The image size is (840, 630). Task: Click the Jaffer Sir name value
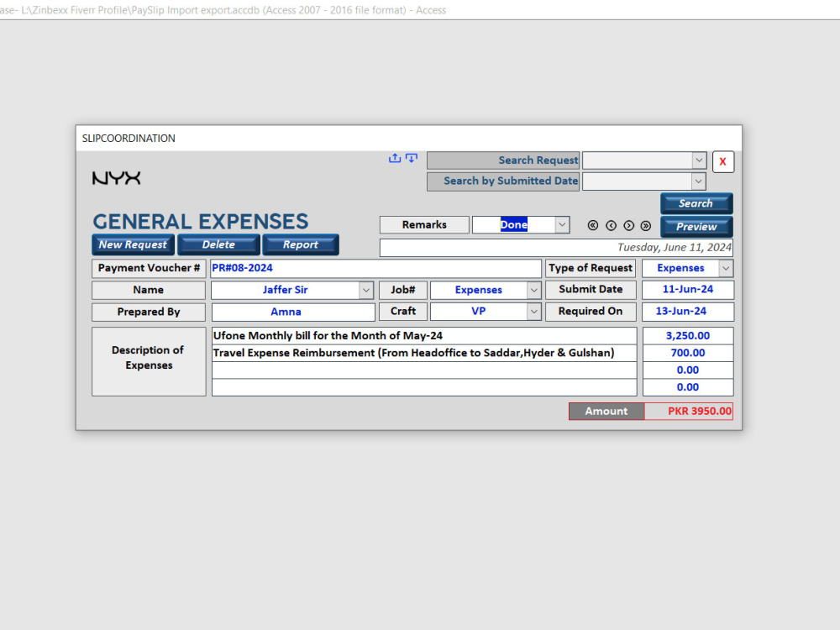pos(285,290)
